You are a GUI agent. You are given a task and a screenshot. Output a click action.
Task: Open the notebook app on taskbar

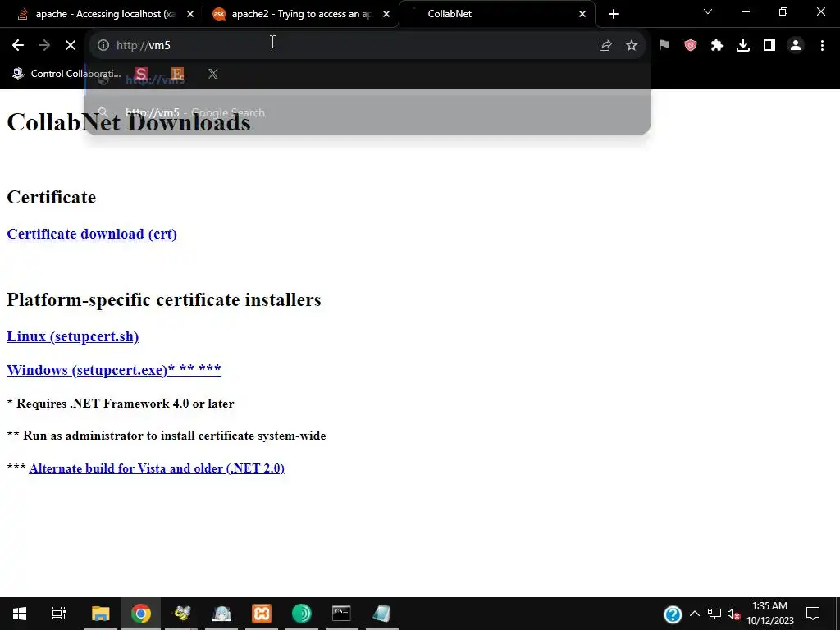[381, 614]
